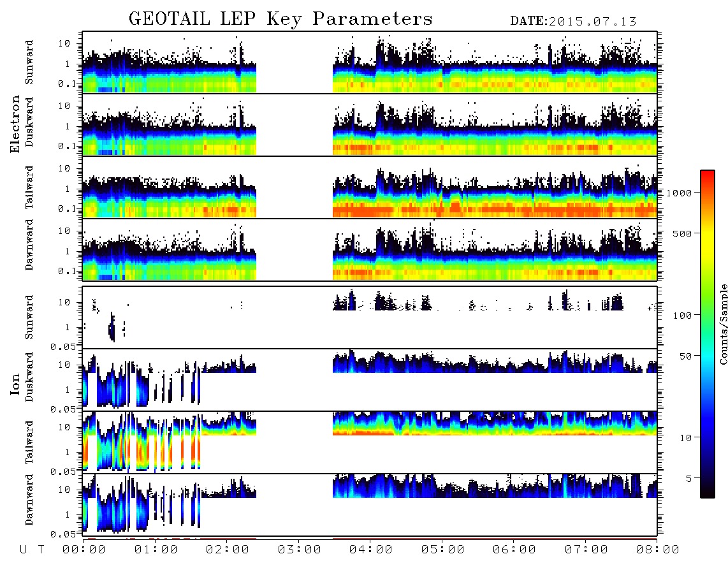
Task: Click the 03:00 time tick label
Action: [x=300, y=550]
